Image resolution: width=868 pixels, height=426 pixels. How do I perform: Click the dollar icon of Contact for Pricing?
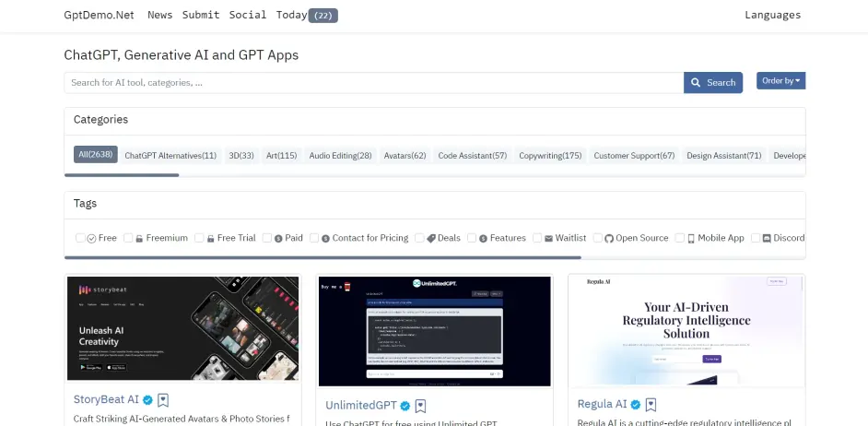click(x=325, y=238)
